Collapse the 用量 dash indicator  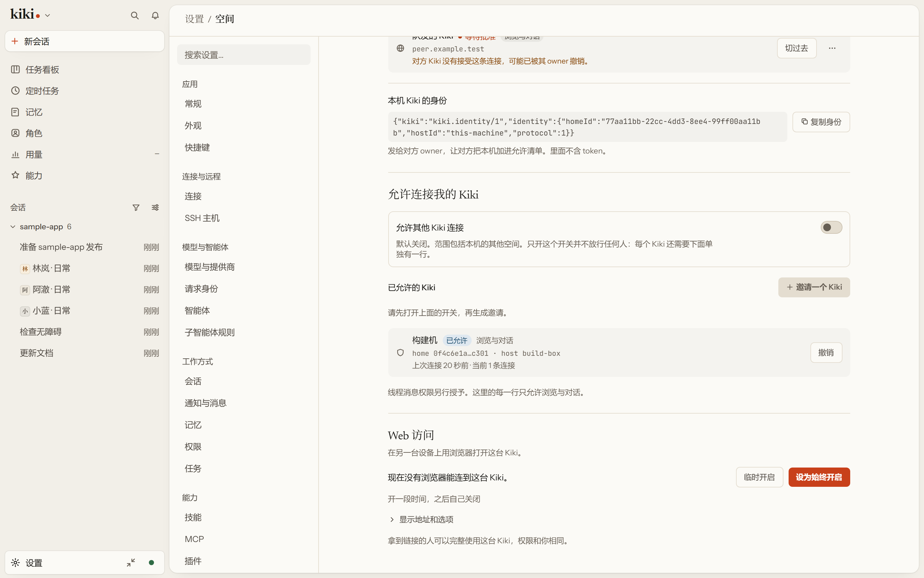pyautogui.click(x=157, y=154)
